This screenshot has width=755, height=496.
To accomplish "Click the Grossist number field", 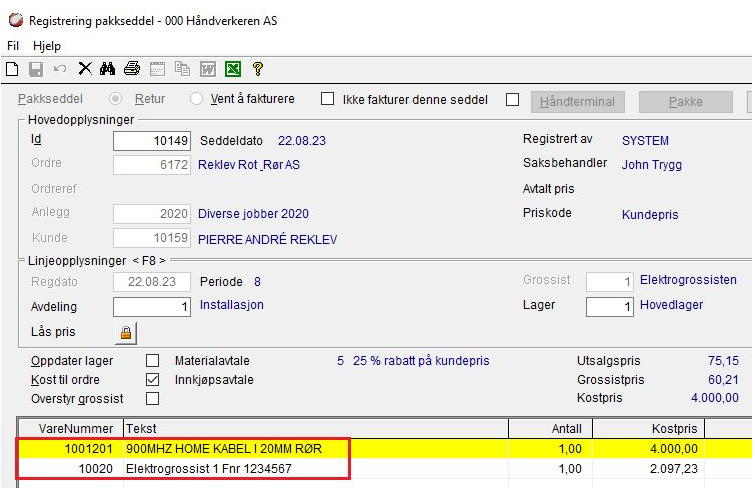I will pyautogui.click(x=610, y=282).
